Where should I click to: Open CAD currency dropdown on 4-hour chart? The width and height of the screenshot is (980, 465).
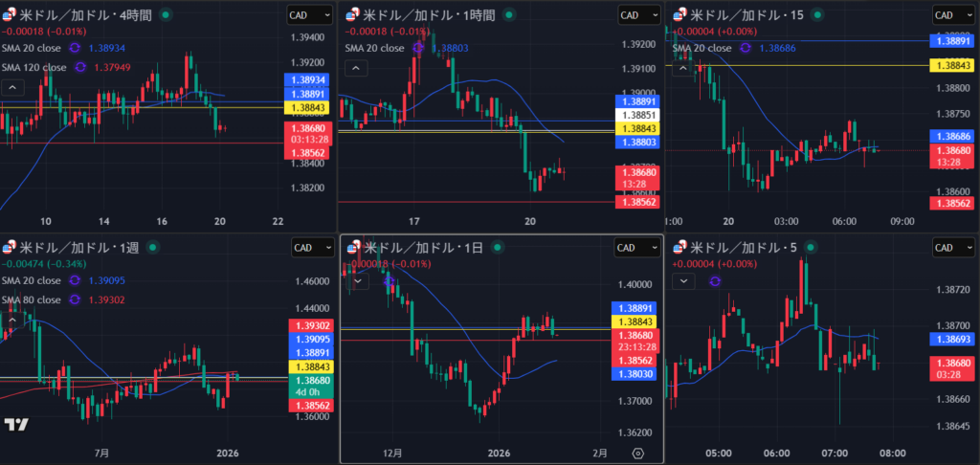(x=304, y=15)
